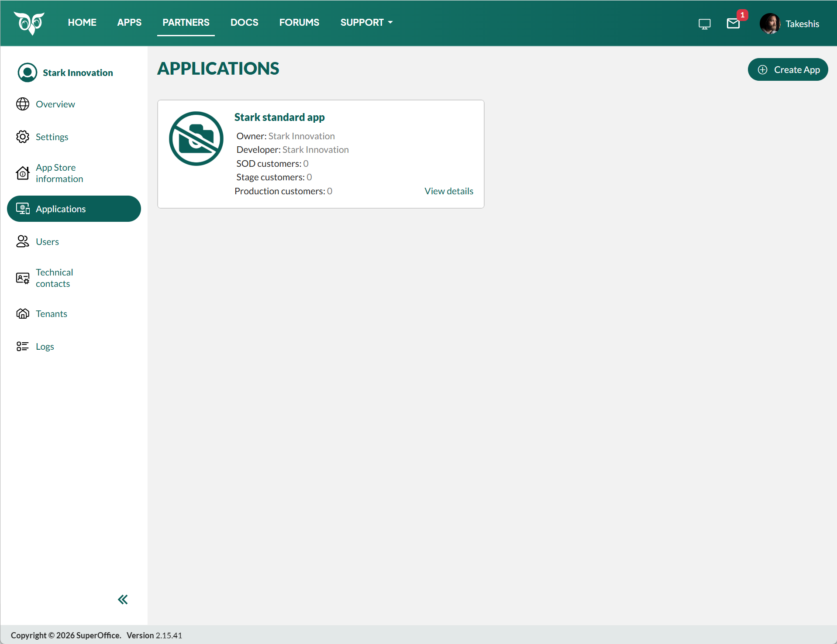Click the Stage customers: 0 line
The width and height of the screenshot is (837, 644).
[274, 177]
